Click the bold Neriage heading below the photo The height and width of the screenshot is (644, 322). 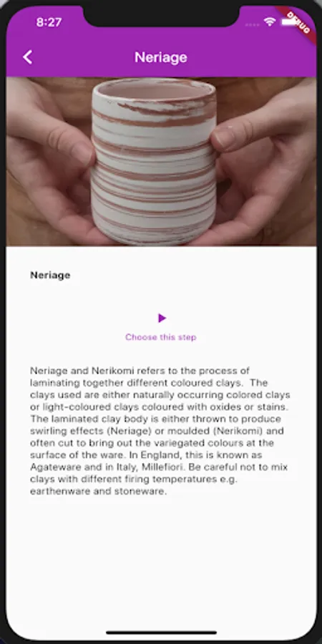[x=50, y=275]
